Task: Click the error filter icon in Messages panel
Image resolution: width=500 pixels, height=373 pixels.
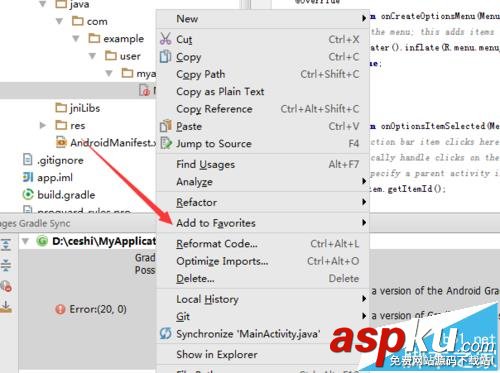Action: [x=6, y=286]
